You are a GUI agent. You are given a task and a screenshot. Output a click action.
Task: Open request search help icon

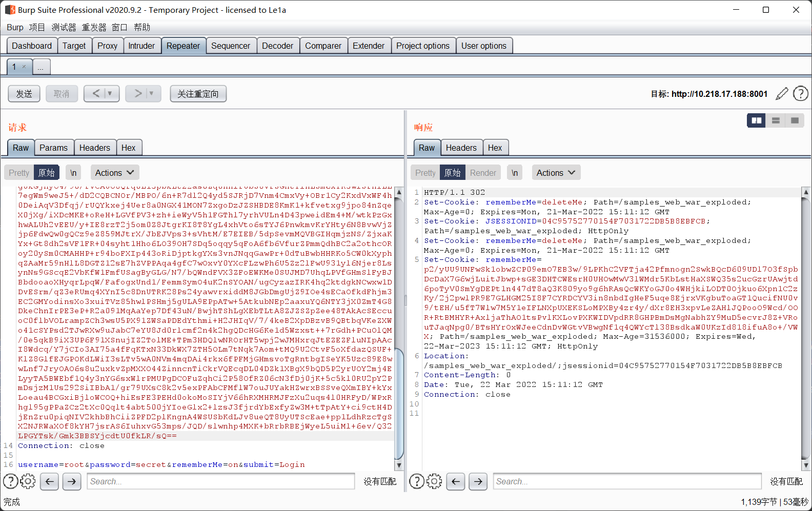10,481
